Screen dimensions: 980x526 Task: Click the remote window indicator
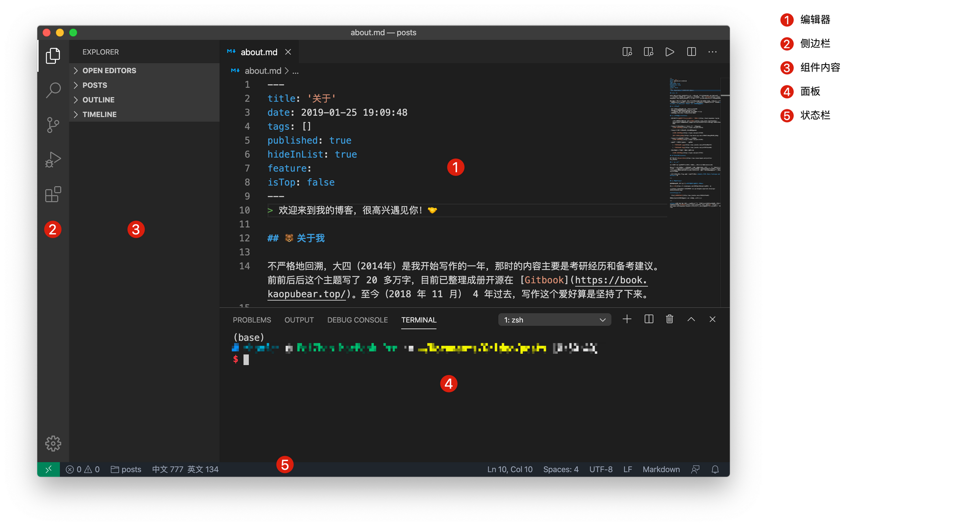tap(49, 469)
